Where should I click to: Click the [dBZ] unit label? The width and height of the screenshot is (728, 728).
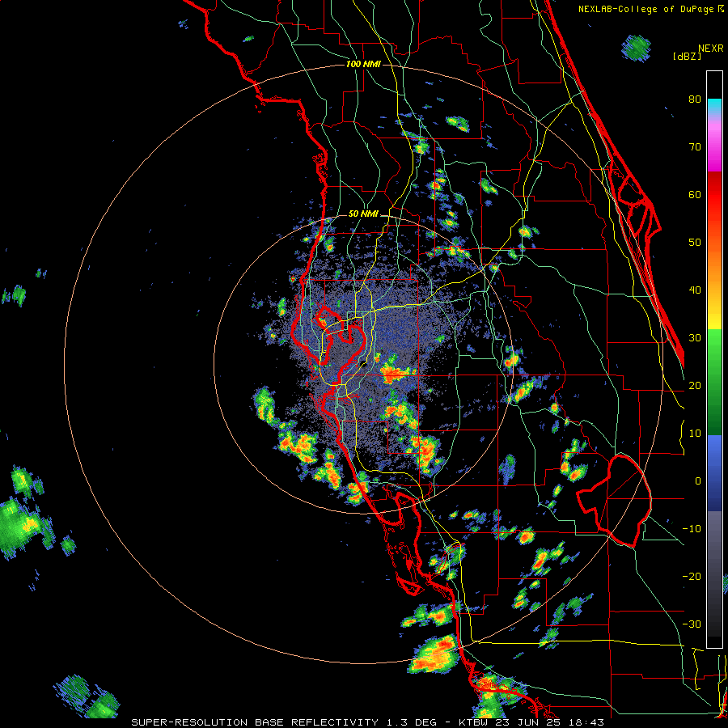click(x=687, y=56)
